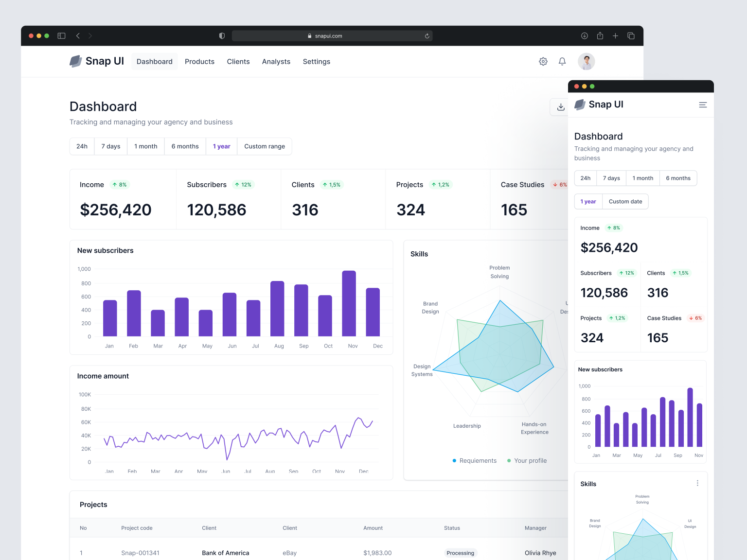Switch to the 6 months time range
Image resolution: width=747 pixels, height=560 pixels.
(185, 146)
